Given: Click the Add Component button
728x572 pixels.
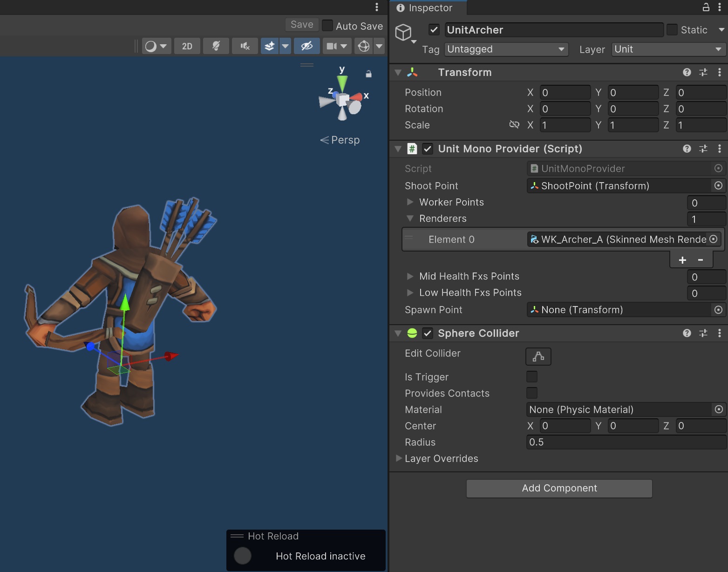Looking at the screenshot, I should click(559, 488).
